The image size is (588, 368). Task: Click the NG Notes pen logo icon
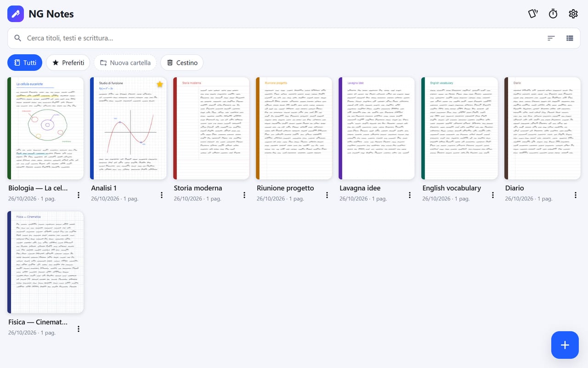tap(16, 14)
